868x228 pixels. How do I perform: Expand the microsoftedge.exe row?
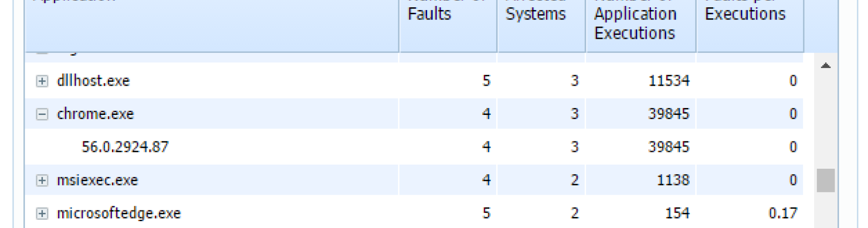(x=42, y=213)
